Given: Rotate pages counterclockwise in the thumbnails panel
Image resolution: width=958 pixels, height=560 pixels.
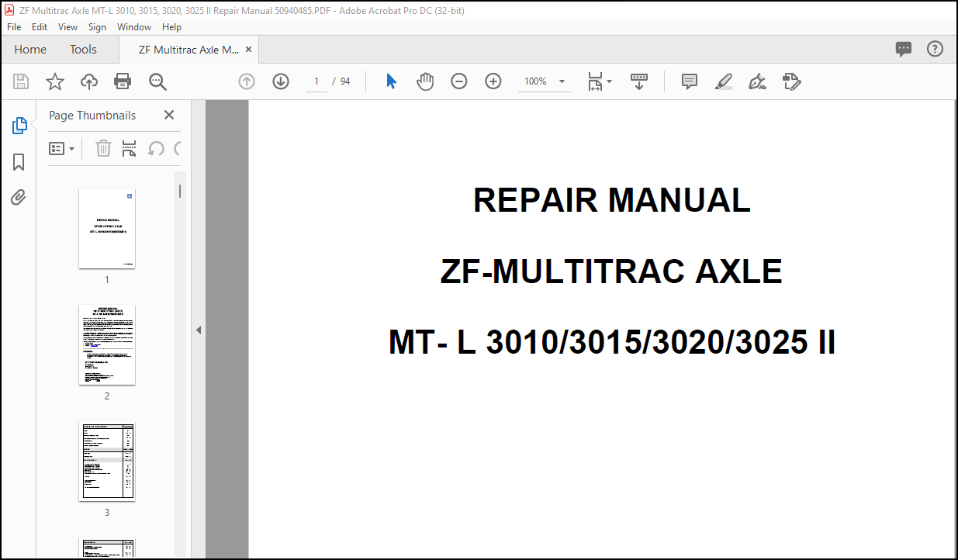Looking at the screenshot, I should click(x=156, y=148).
